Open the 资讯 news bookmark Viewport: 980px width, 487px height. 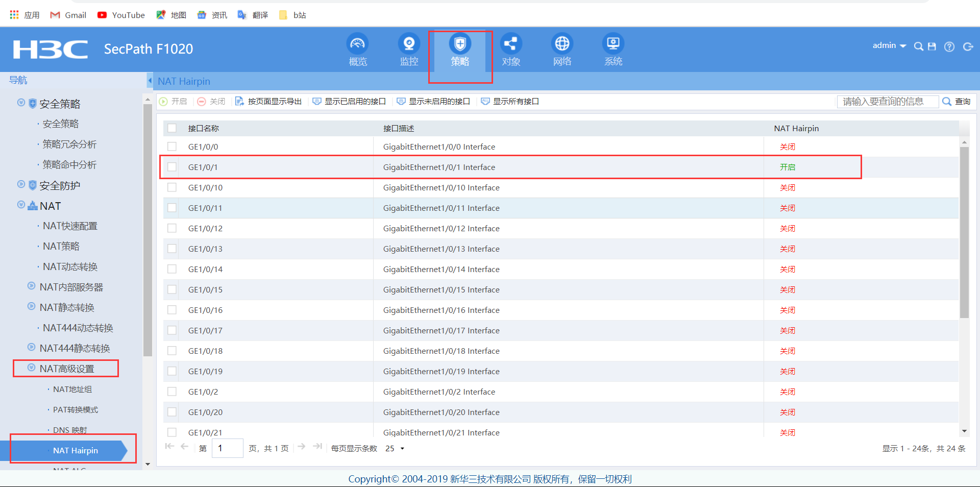click(212, 15)
